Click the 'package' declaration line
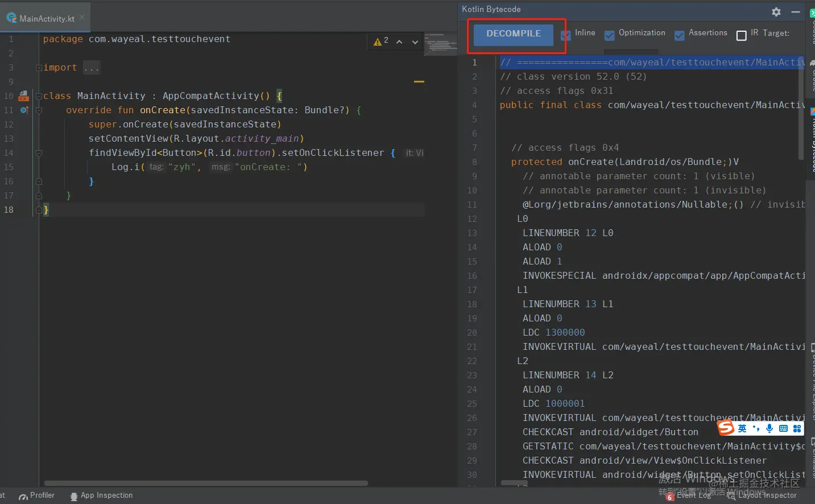Image resolution: width=815 pixels, height=504 pixels. [x=136, y=39]
